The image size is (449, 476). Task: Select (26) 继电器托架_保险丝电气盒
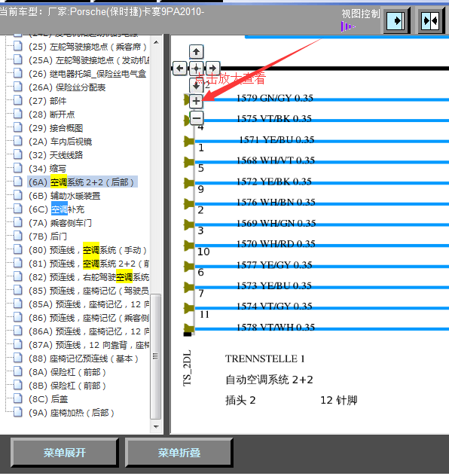87,74
